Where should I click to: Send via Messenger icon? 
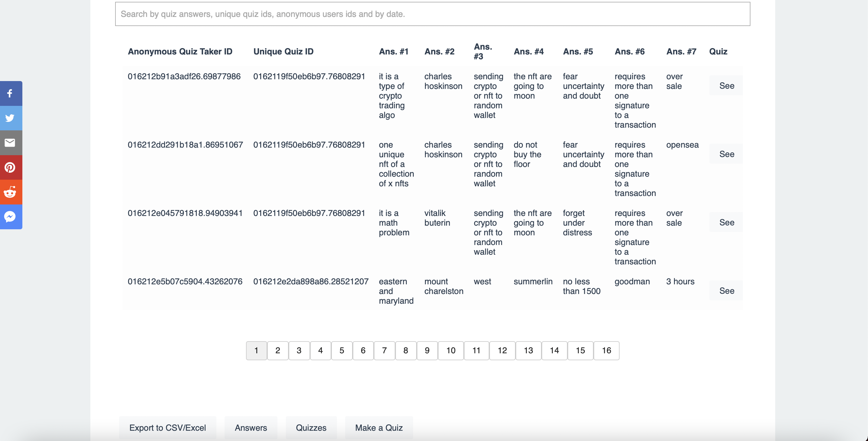[10, 217]
